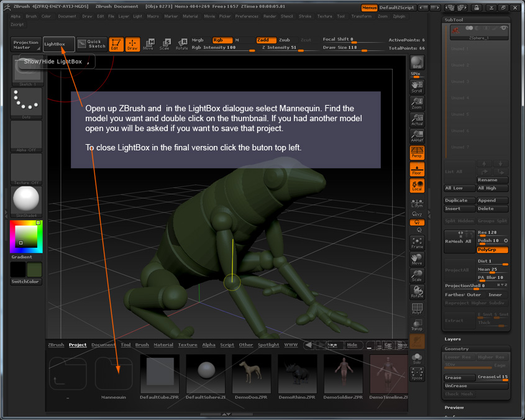Toggle the Floor grid

click(417, 169)
